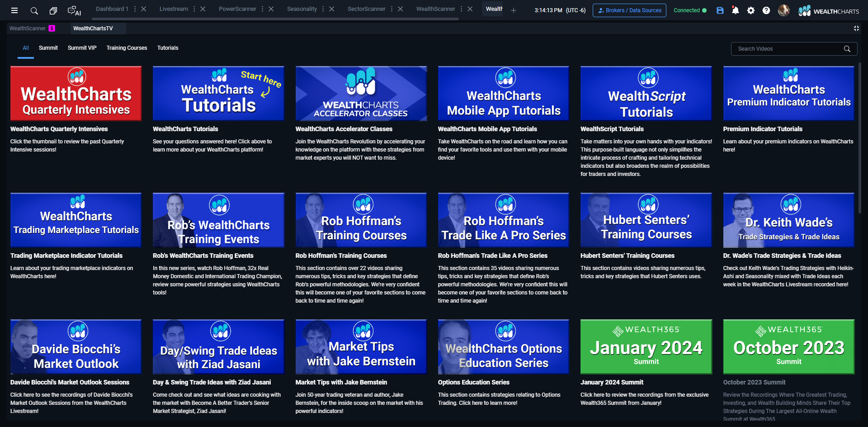Open Seasonality tab options menu

coord(323,9)
